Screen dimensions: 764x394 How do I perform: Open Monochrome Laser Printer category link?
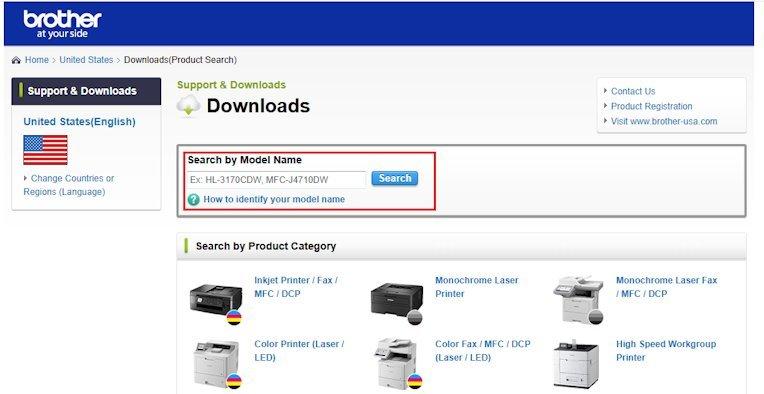(477, 287)
